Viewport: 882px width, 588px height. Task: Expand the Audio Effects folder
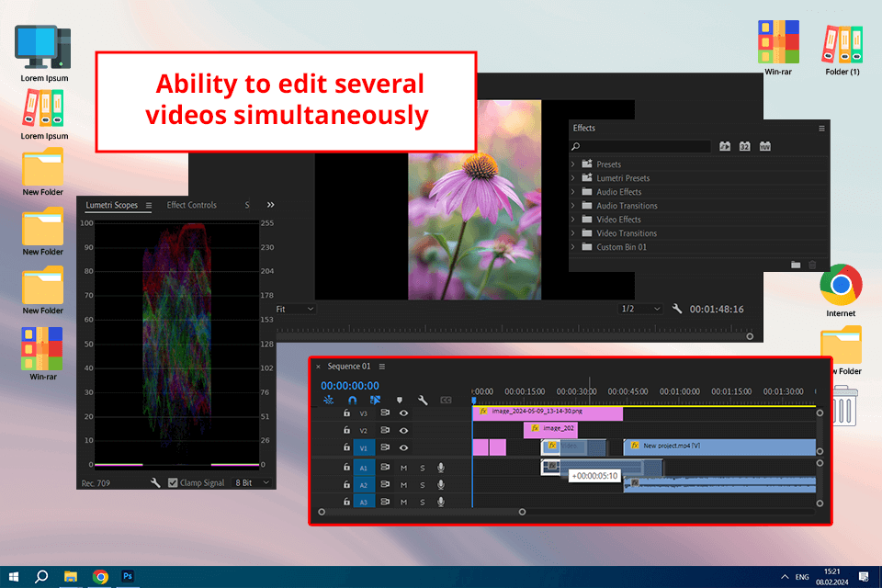tap(573, 192)
